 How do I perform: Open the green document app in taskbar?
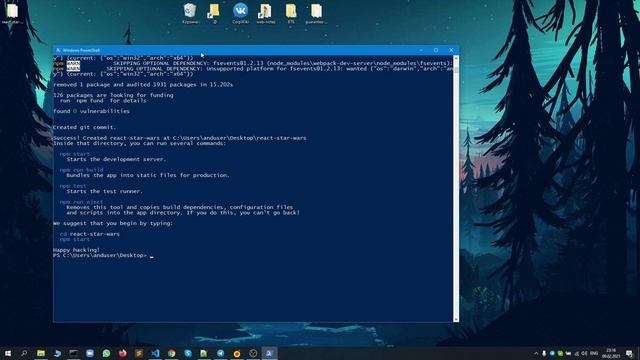[x=204, y=353]
